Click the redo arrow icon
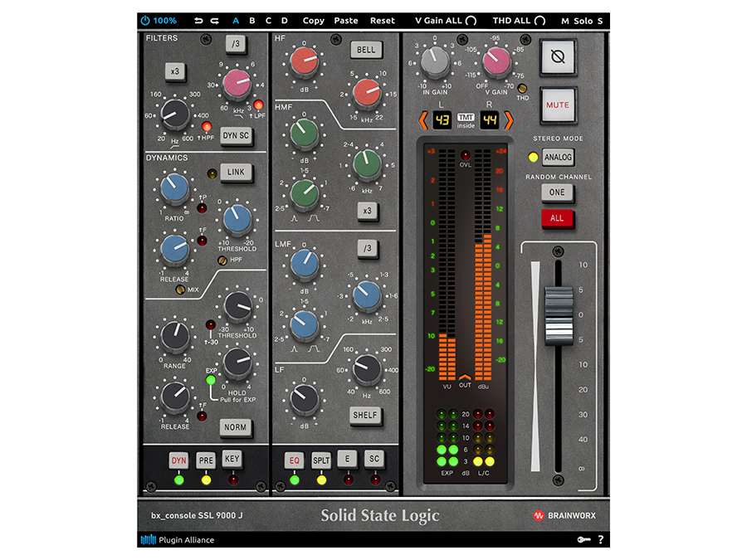747x560 pixels. click(x=215, y=20)
